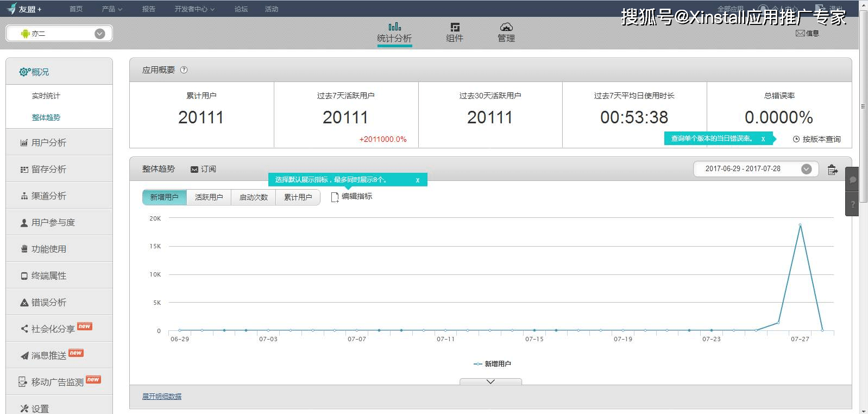Click the 组件 module icon
The image size is (868, 414).
[x=455, y=27]
